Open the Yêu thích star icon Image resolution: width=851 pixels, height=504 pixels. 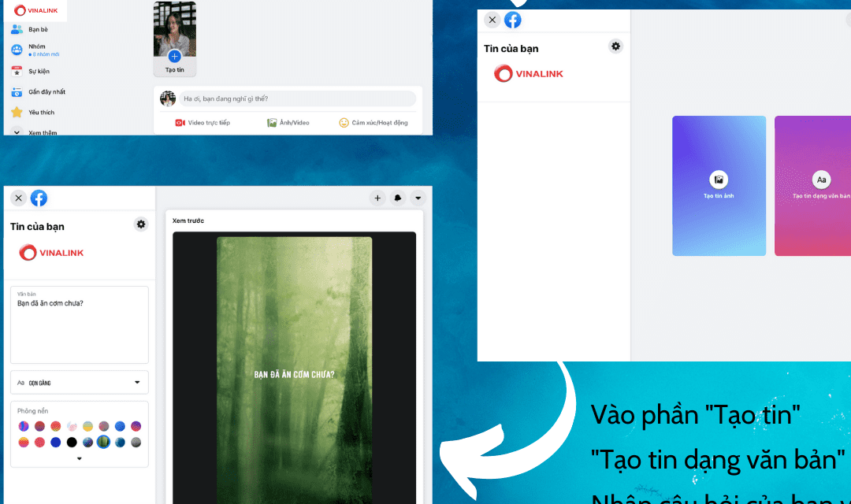click(17, 113)
